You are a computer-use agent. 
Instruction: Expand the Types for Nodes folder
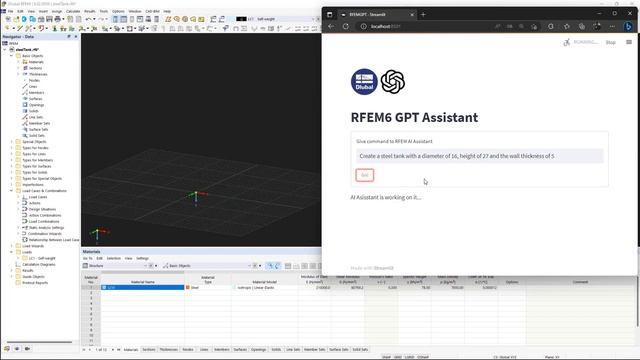(x=11, y=148)
